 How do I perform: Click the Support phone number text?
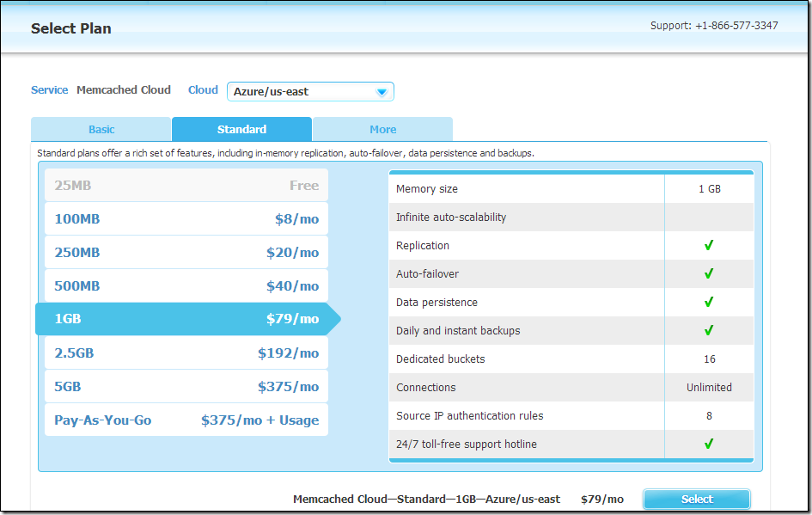click(x=714, y=26)
